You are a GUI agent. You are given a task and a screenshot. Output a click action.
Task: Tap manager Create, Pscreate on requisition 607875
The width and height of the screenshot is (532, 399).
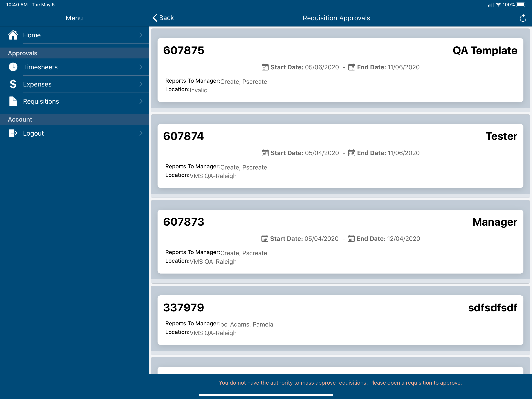(244, 82)
